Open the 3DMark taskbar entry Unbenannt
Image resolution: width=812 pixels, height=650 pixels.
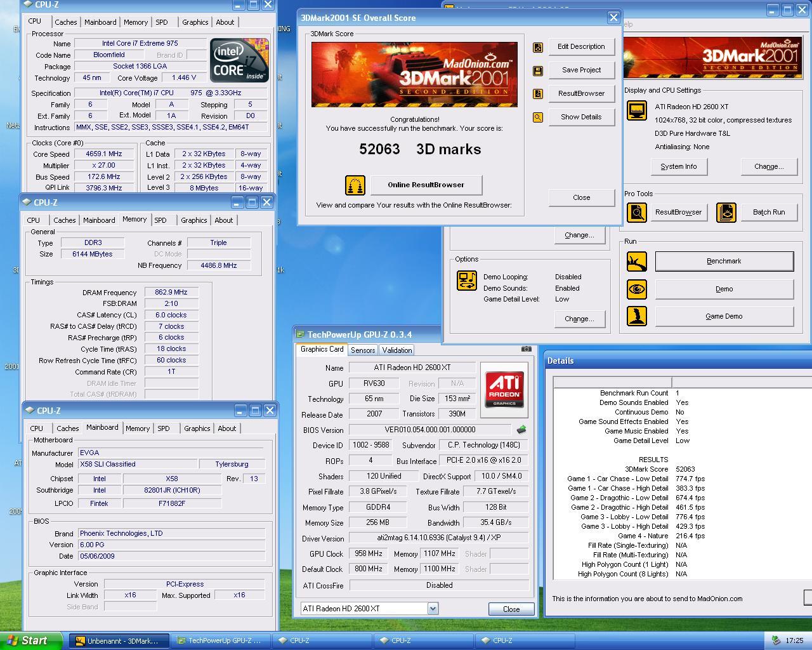click(119, 641)
